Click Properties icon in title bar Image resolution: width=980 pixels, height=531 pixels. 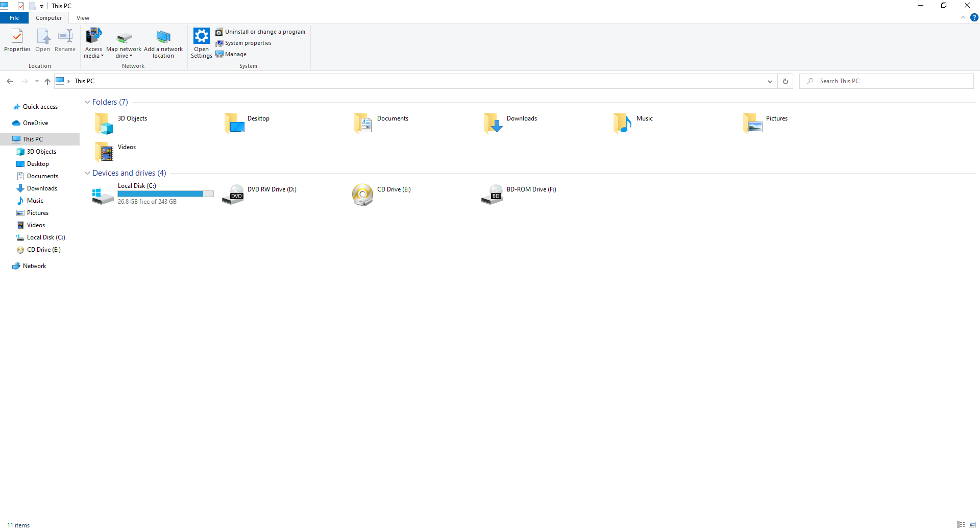(x=21, y=6)
